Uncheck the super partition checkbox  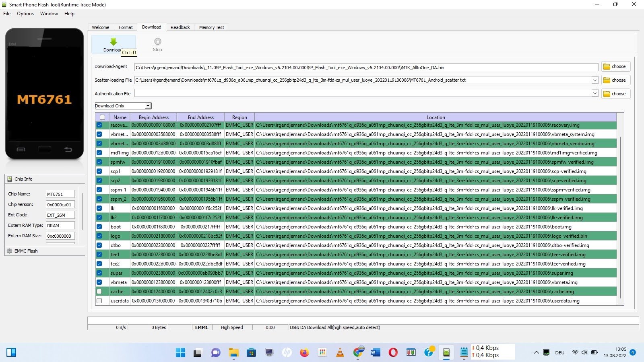pyautogui.click(x=99, y=273)
